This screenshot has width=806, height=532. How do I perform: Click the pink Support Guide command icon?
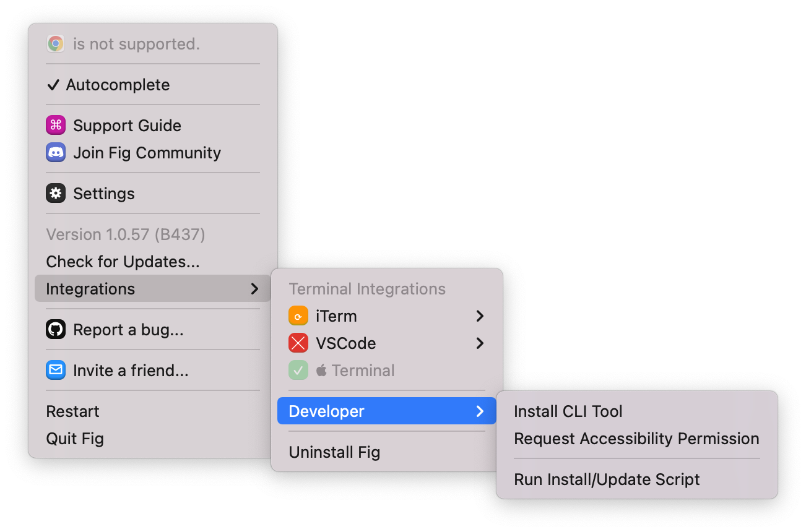[x=56, y=126]
